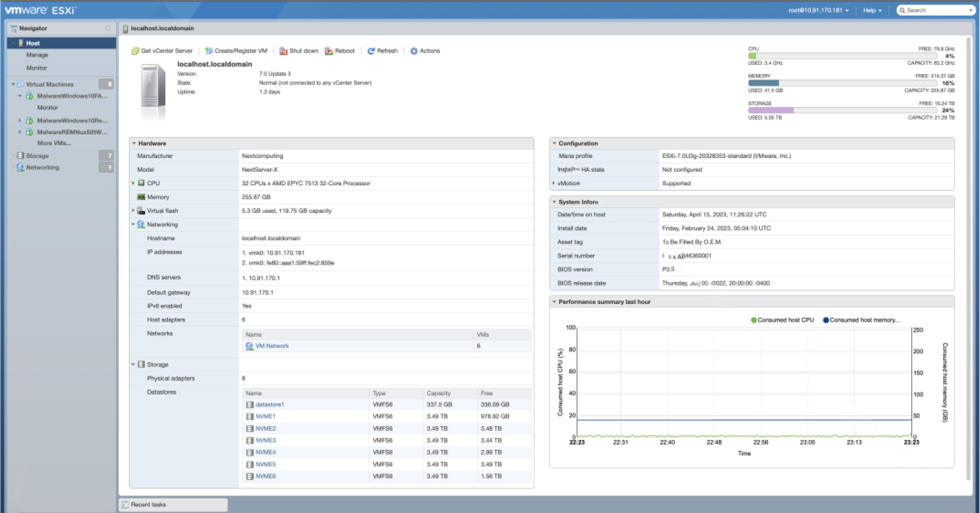Select Host in the Navigator
The width and height of the screenshot is (980, 513).
(x=61, y=43)
